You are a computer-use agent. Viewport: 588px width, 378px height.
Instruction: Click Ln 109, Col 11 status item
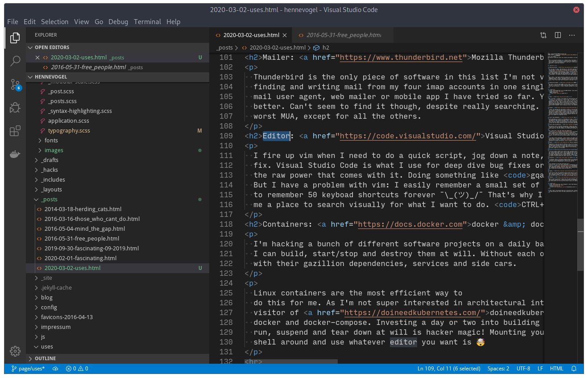point(449,369)
